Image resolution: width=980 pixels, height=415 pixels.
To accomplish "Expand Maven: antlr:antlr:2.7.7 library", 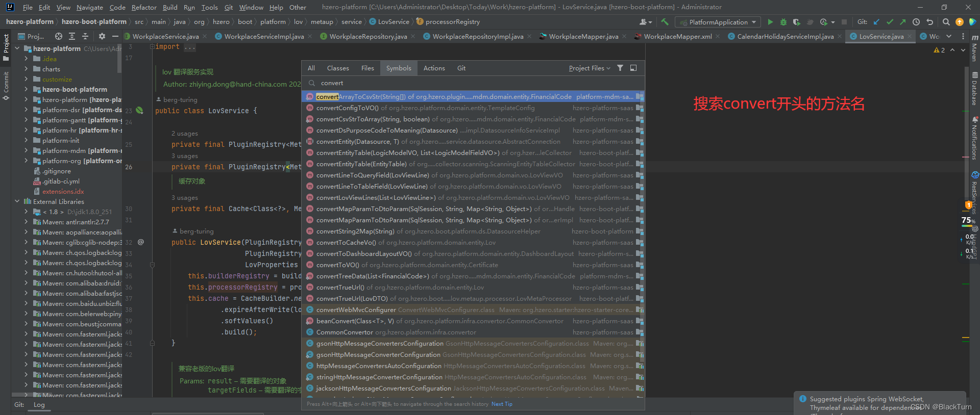I will pyautogui.click(x=26, y=222).
